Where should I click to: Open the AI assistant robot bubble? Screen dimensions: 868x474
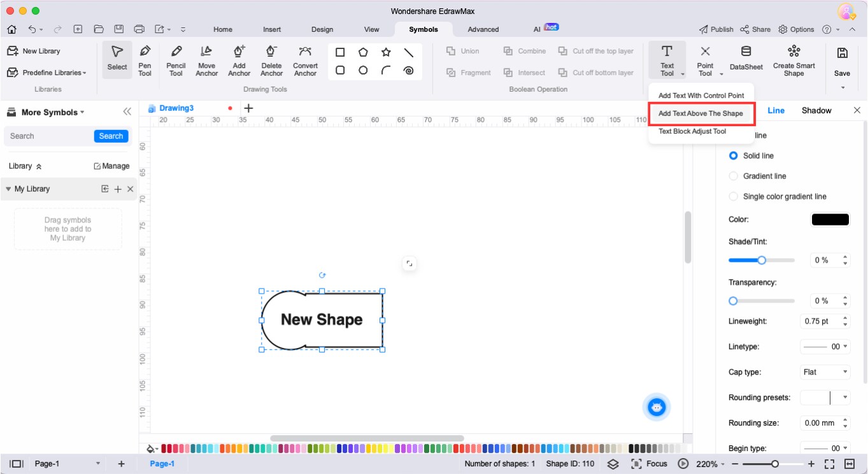point(657,407)
